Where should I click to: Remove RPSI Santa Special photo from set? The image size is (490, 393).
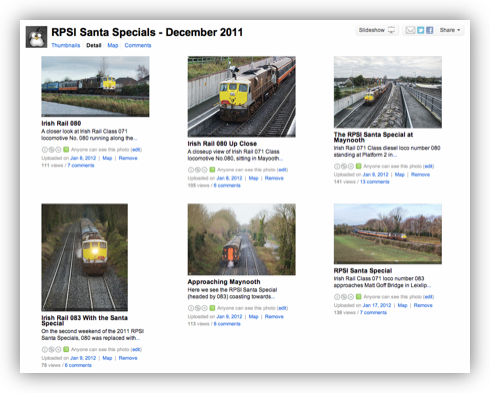pos(423,305)
